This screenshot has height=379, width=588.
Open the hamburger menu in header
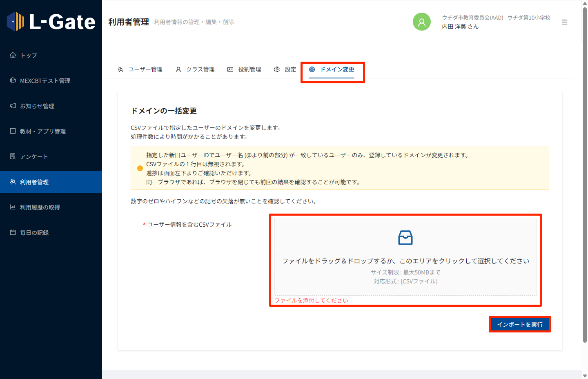pos(564,22)
